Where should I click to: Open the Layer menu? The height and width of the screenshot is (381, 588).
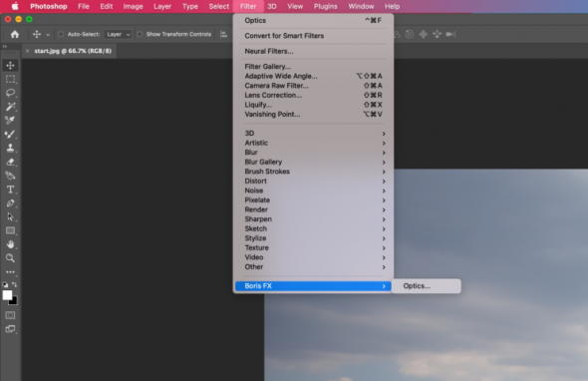162,6
